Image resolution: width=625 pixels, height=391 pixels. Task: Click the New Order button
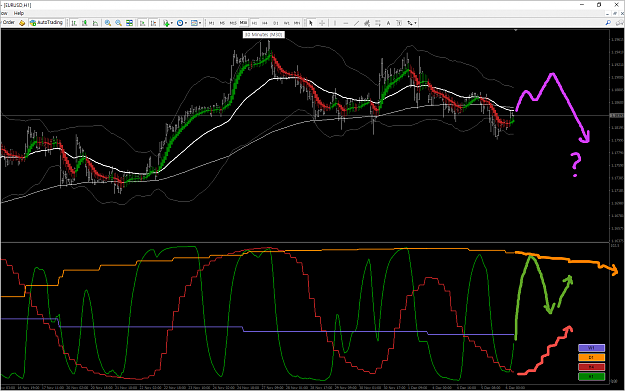point(8,23)
